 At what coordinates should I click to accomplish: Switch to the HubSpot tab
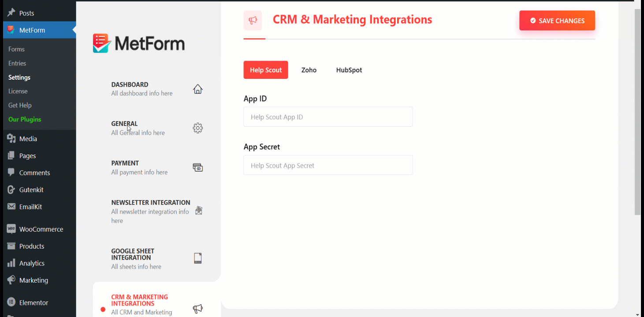click(349, 70)
